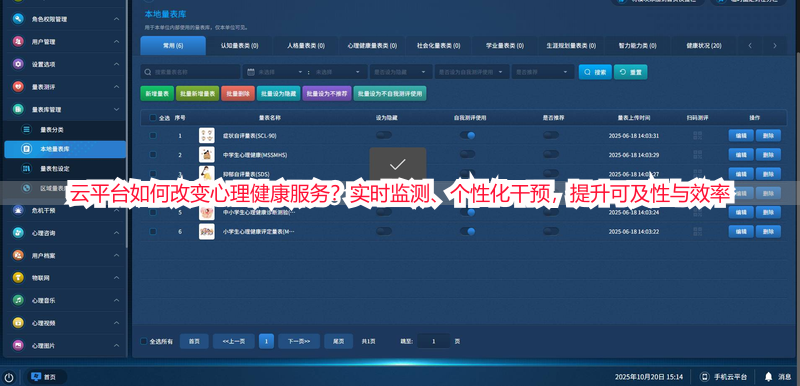The height and width of the screenshot is (386, 800).
Task: Open the 是否推荐 filter dropdown
Action: 543,72
